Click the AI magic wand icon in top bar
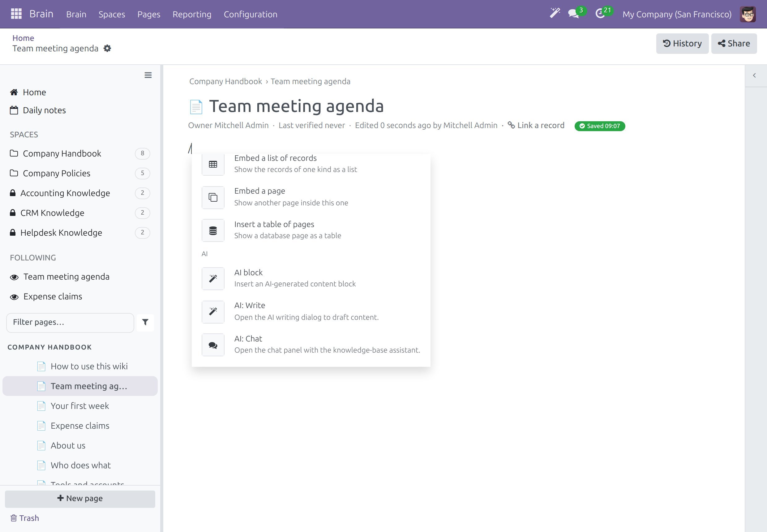767x532 pixels. 555,13
